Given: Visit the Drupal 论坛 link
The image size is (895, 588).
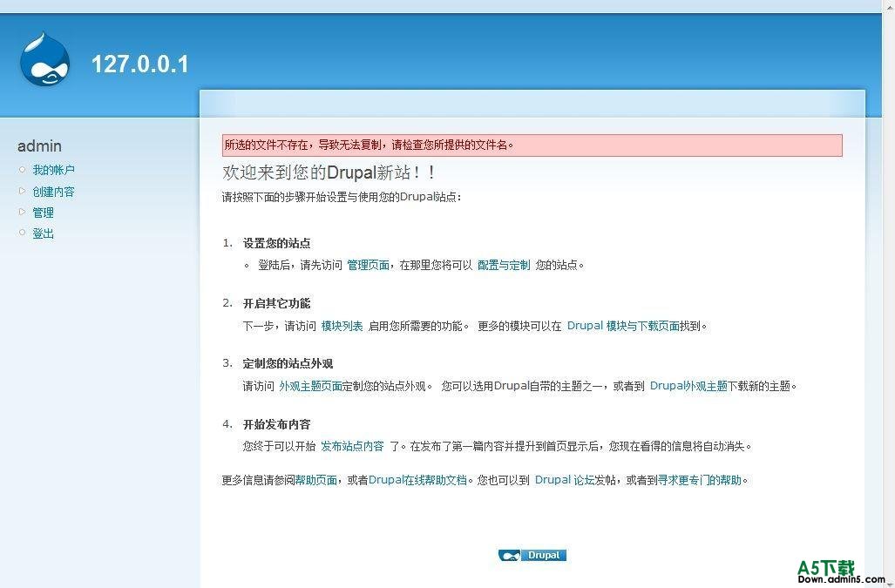Looking at the screenshot, I should pyautogui.click(x=565, y=480).
